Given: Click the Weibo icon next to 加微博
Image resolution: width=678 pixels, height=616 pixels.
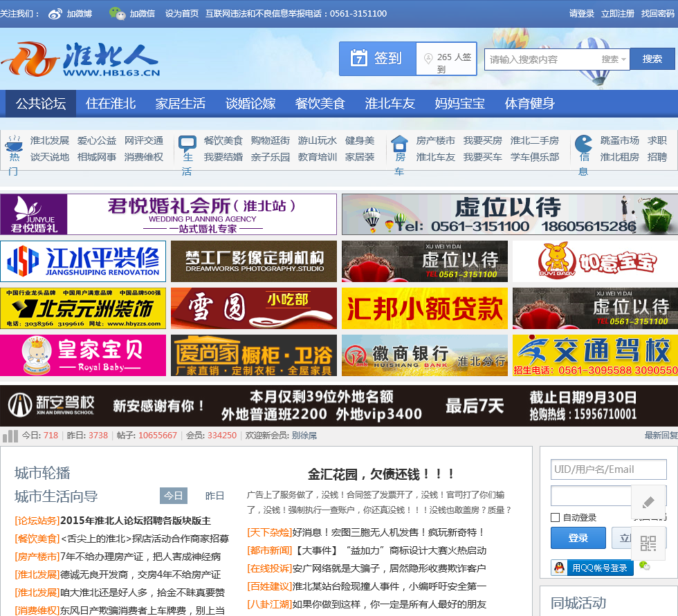Looking at the screenshot, I should [x=55, y=14].
